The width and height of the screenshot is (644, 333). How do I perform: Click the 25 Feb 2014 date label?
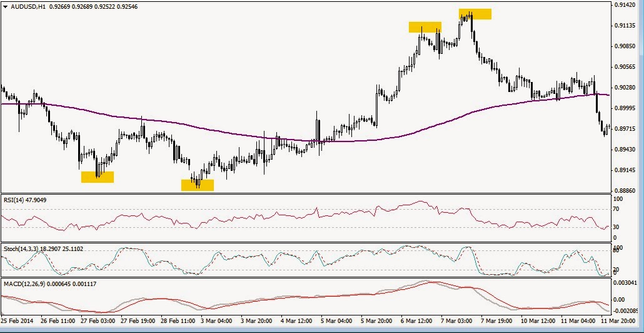[16, 320]
